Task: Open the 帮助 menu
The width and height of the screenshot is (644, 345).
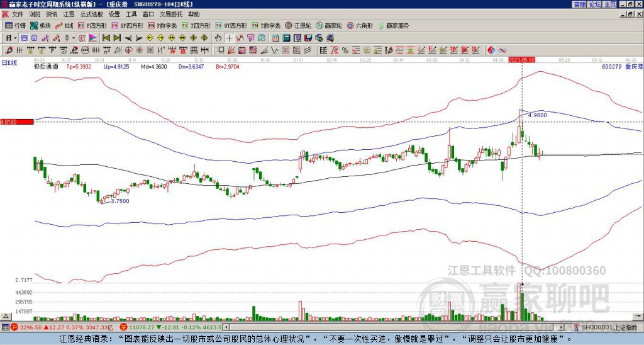Action: 194,14
